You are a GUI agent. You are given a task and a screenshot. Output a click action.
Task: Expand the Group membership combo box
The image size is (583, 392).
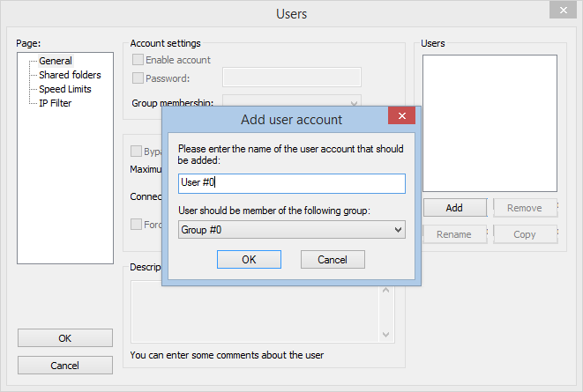click(354, 102)
